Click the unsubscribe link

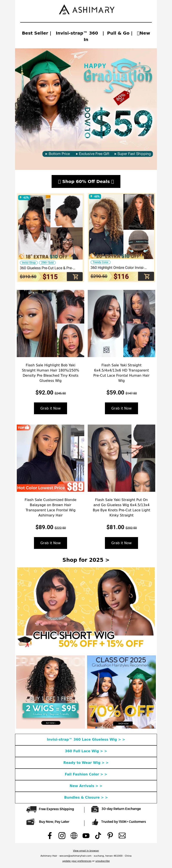103,860
